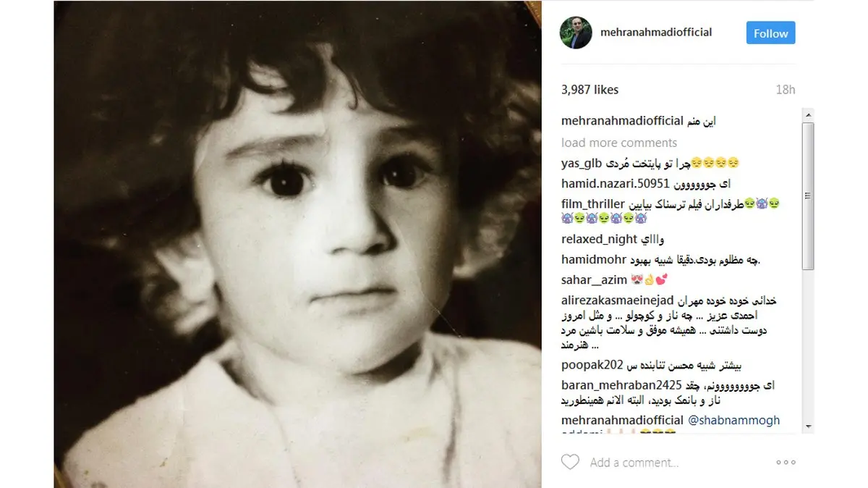This screenshot has height=488, width=868.
Task: Grab the comments scrollbar thumb
Action: pos(808,197)
